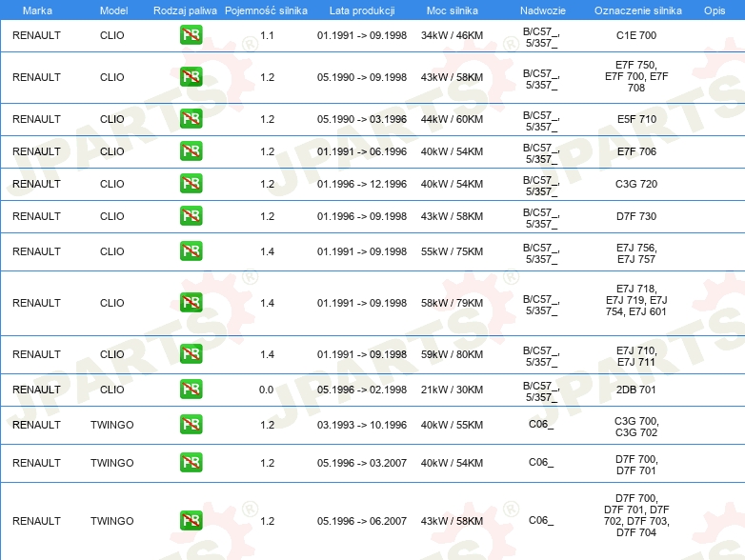Image resolution: width=745 pixels, height=560 pixels.
Task: Click the 34kW / 46KM power cell
Action: point(452,35)
